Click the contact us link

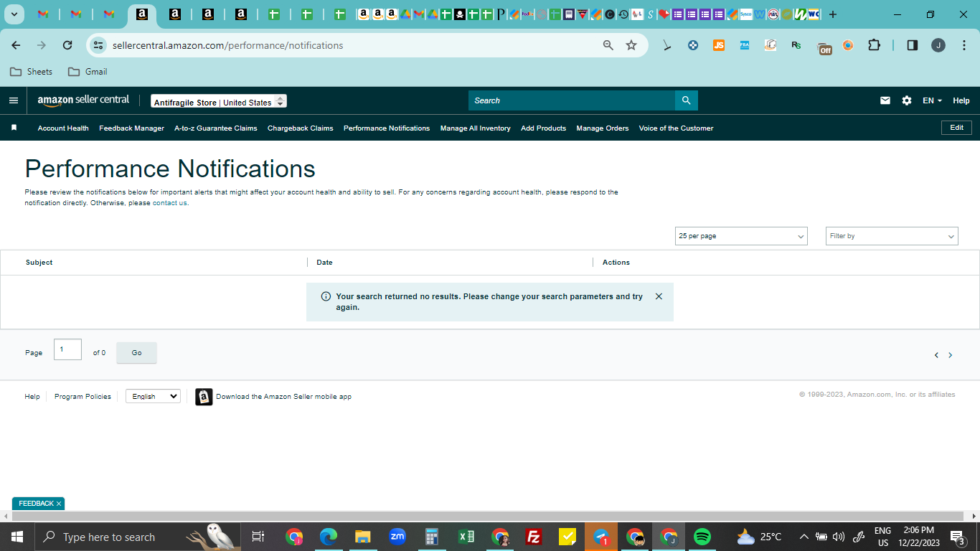click(170, 203)
